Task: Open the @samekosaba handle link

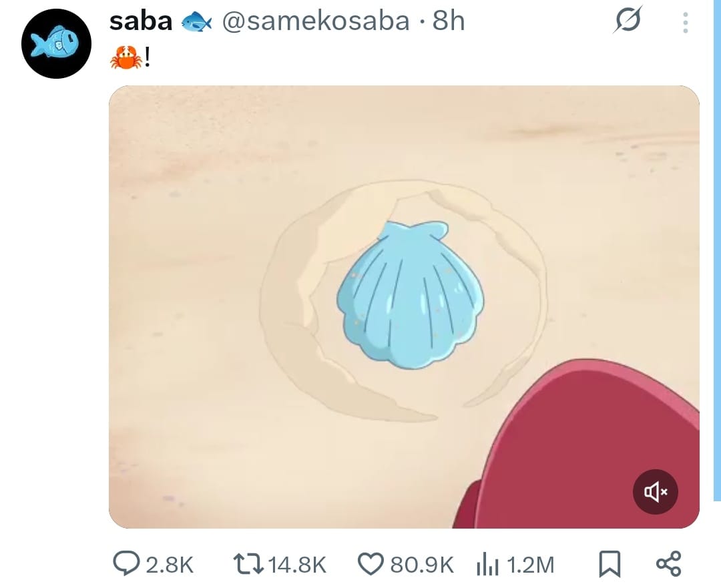Action: click(316, 21)
